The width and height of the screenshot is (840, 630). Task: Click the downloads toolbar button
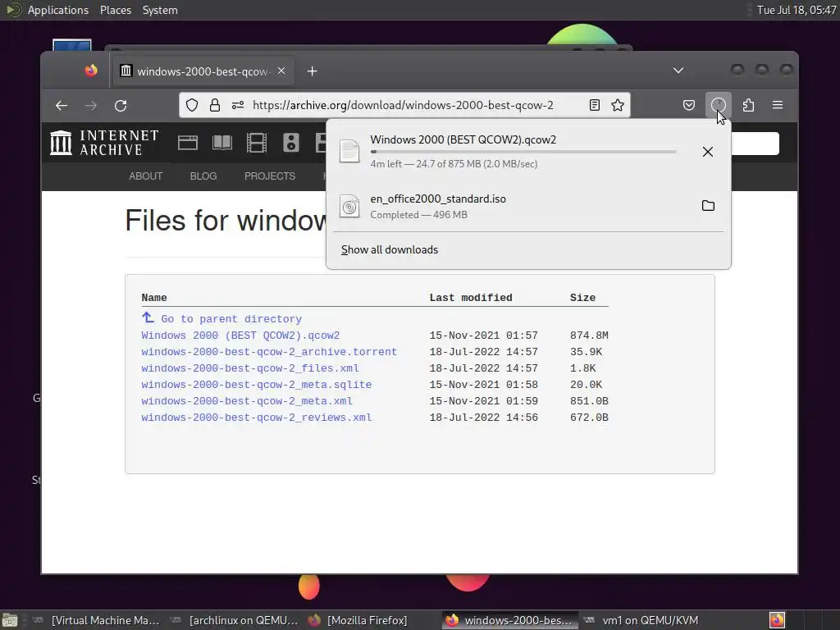719,106
